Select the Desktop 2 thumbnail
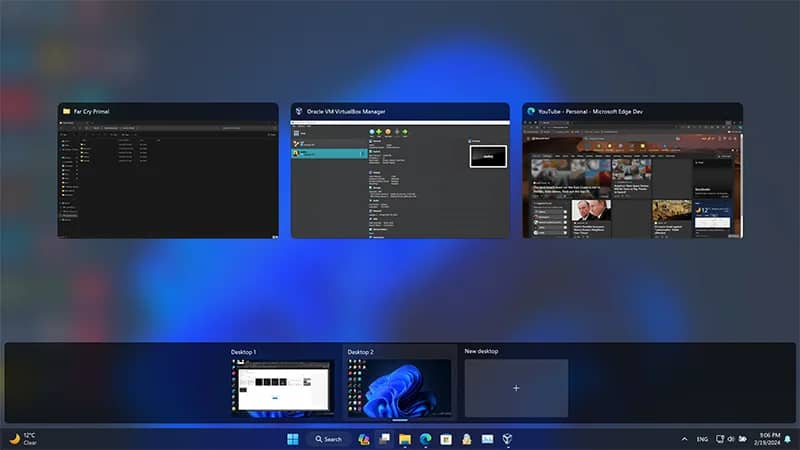Screen dimensions: 800x450 399,388
